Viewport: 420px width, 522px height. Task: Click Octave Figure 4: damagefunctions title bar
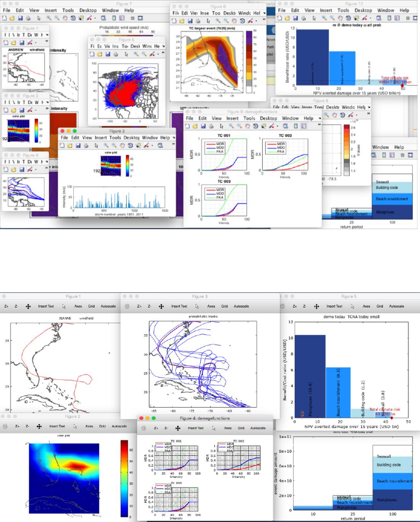205,418
